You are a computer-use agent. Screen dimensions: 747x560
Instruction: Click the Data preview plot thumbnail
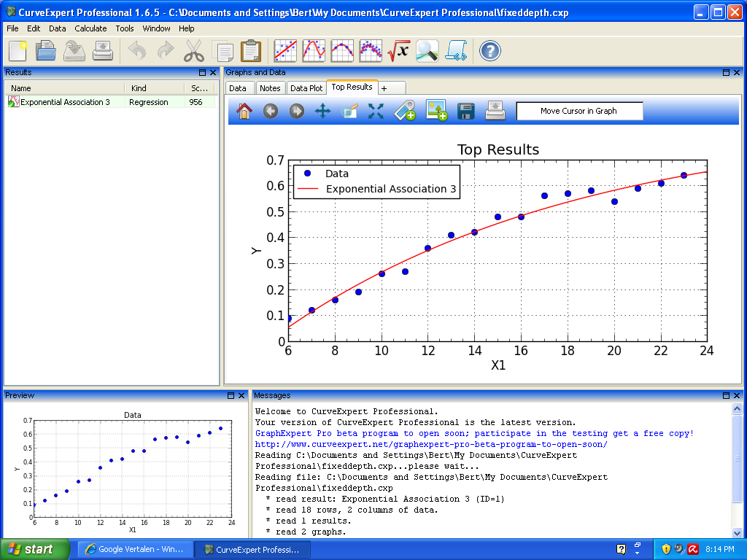[133, 468]
